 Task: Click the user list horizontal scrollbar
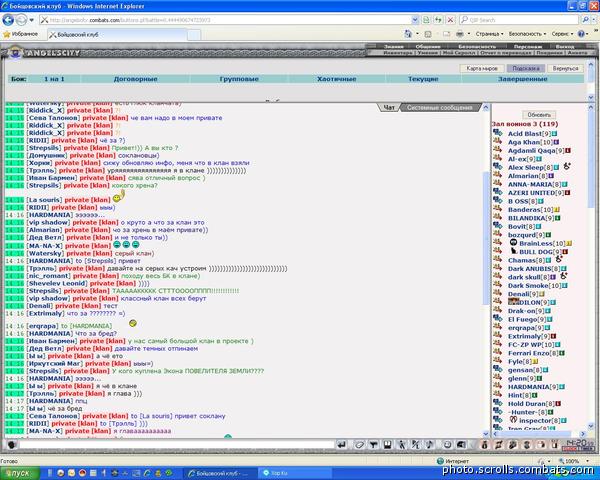(x=540, y=434)
